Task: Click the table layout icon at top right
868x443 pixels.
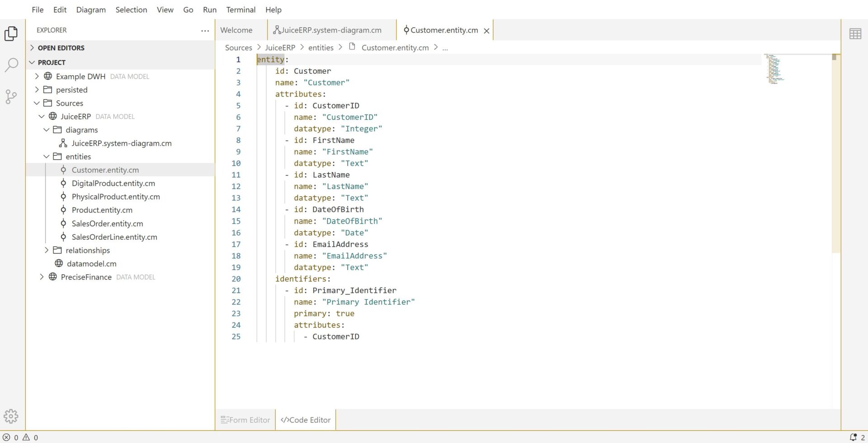Action: click(855, 33)
